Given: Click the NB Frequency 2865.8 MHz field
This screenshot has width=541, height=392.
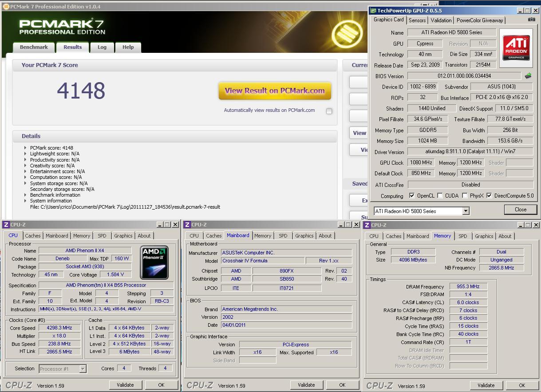Looking at the screenshot, I should tap(502, 268).
